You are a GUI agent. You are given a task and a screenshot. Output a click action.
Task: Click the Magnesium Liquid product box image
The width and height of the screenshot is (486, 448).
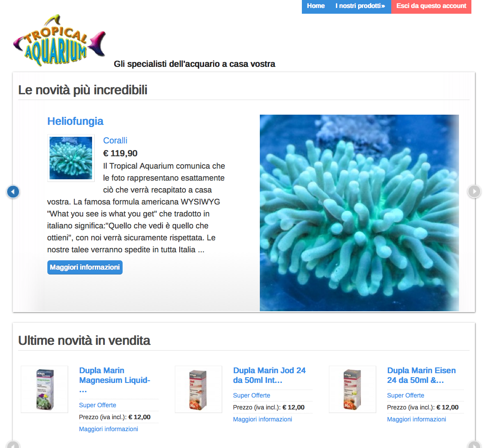(45, 390)
